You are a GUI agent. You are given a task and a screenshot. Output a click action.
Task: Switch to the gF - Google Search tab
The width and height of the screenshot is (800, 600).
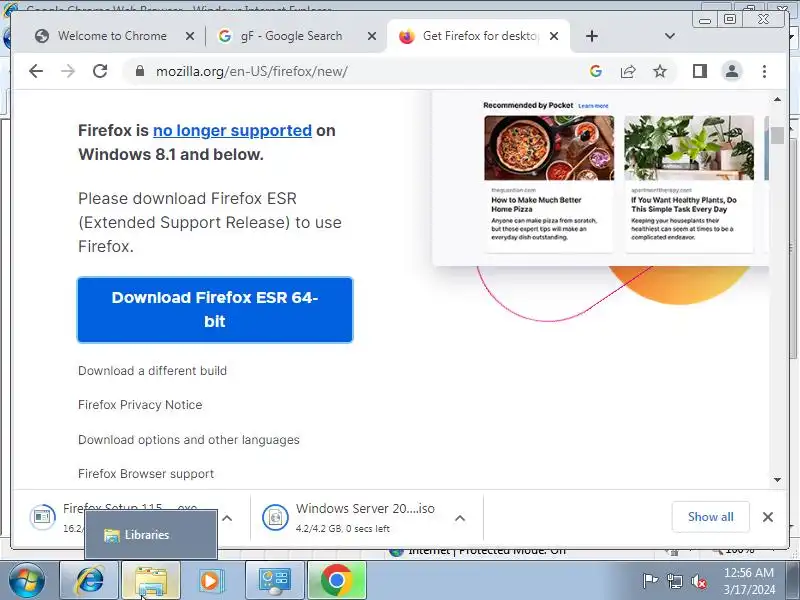(x=291, y=36)
